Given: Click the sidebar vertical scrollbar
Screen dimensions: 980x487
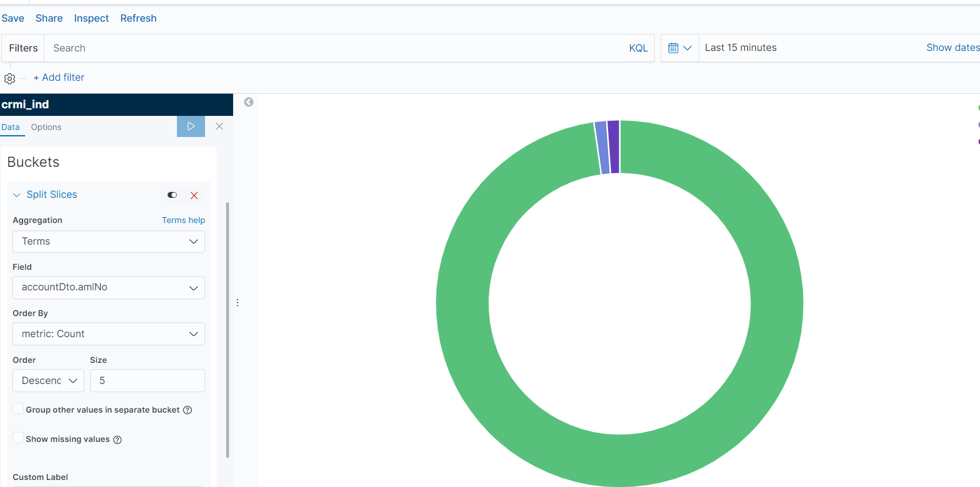Looking at the screenshot, I should [227, 330].
